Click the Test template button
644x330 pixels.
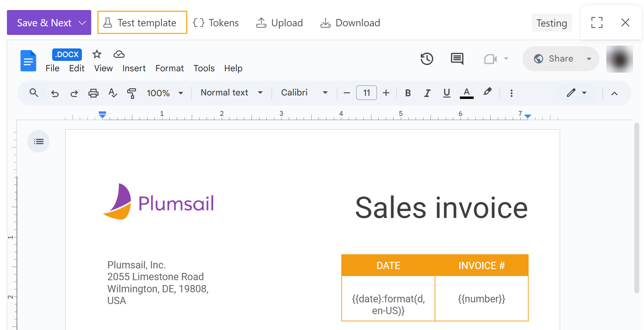pos(142,22)
